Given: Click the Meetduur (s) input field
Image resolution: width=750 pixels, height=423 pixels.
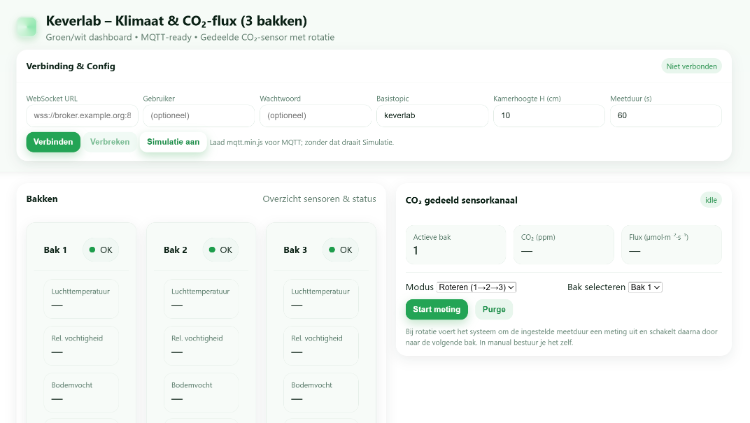Looking at the screenshot, I should tap(665, 116).
